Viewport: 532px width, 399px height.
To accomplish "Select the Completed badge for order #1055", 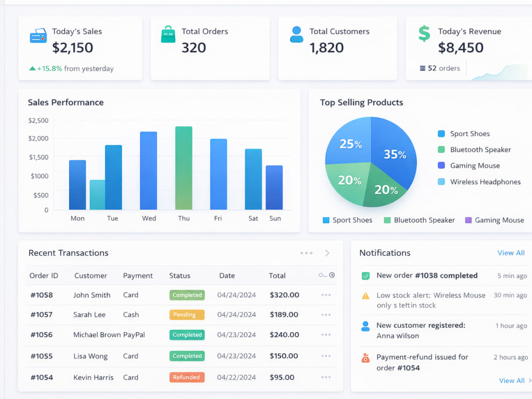I will [187, 356].
